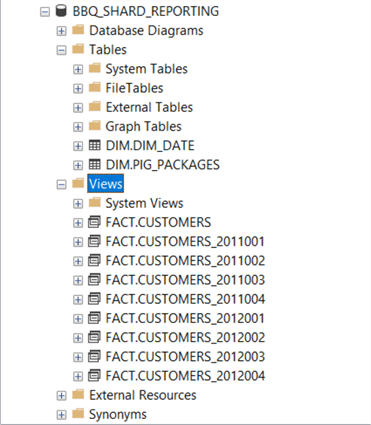Click the System Tables folder icon
371x425 pixels.
coord(95,68)
